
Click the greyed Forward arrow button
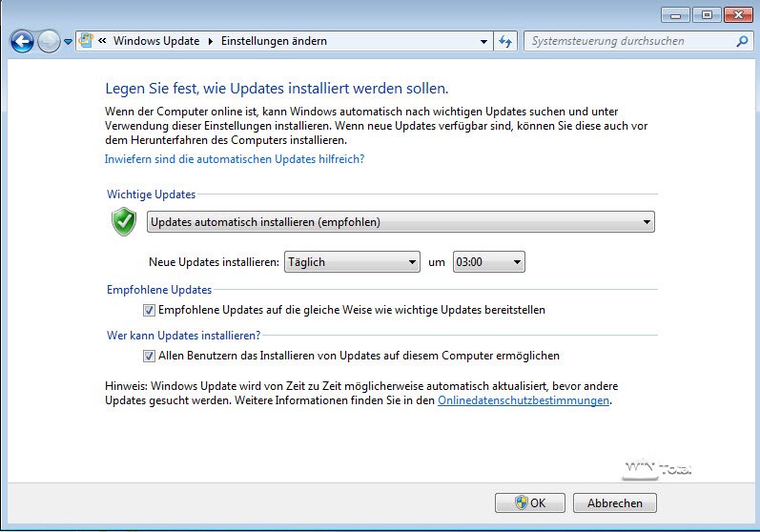[49, 42]
